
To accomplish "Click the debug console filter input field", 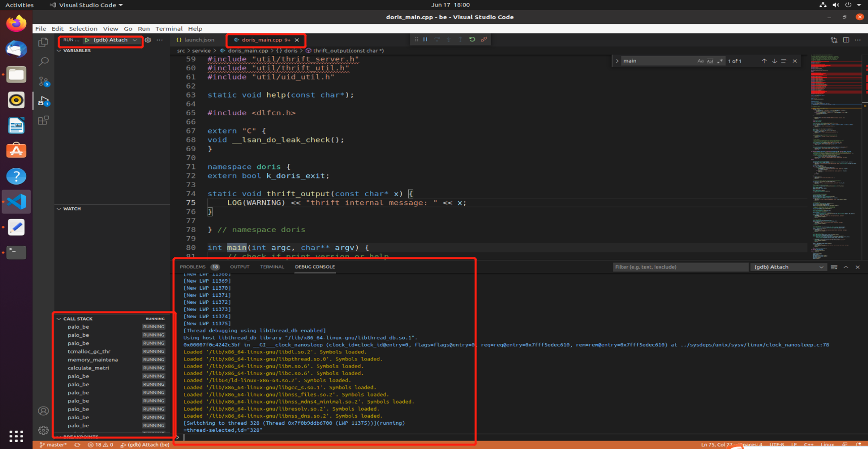I will (x=680, y=267).
